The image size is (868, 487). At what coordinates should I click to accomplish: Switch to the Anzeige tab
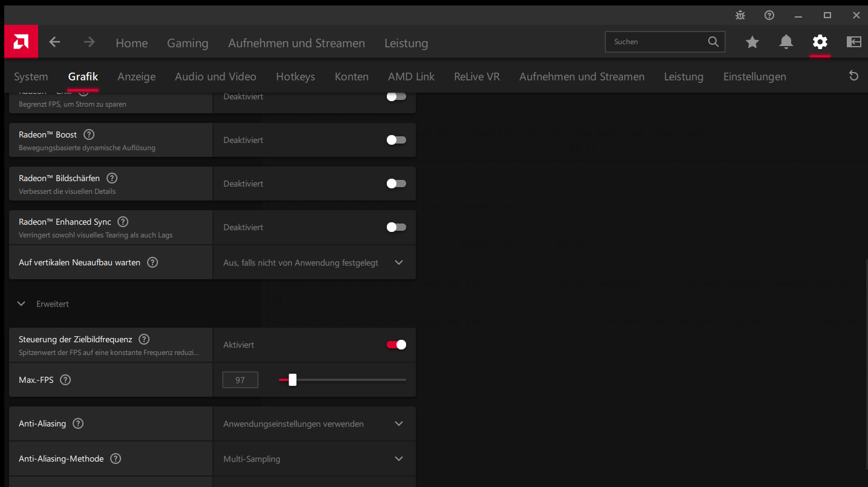tap(136, 76)
